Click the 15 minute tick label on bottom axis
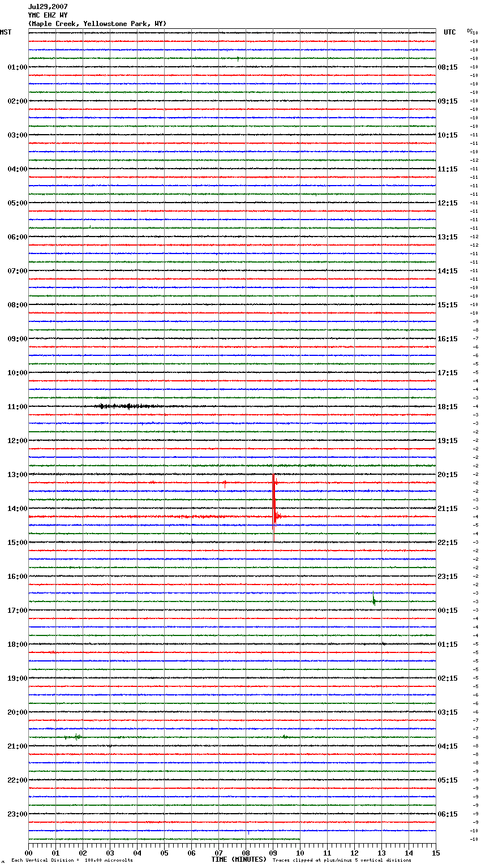481x868 pixels. click(436, 853)
